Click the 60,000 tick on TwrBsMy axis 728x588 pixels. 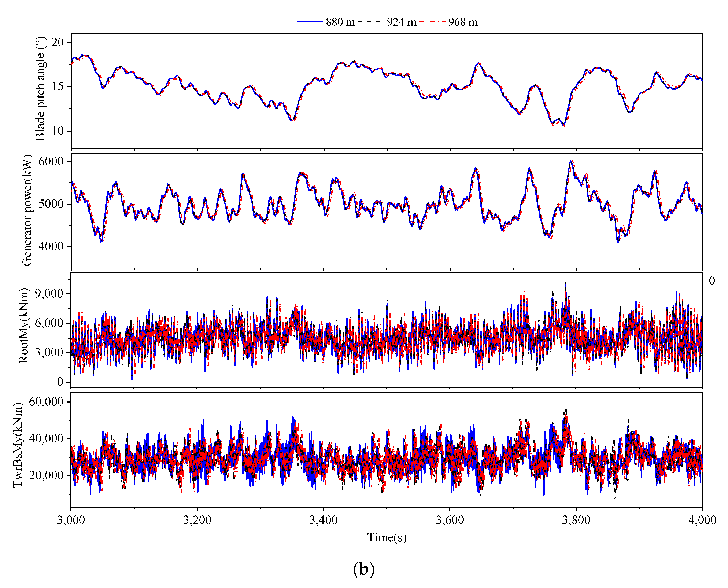point(46,402)
